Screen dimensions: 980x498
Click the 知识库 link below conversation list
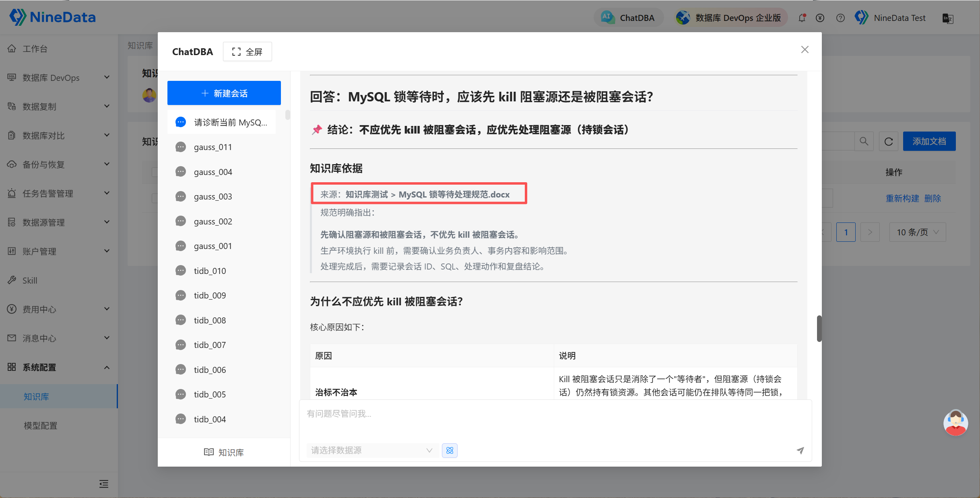click(x=224, y=453)
